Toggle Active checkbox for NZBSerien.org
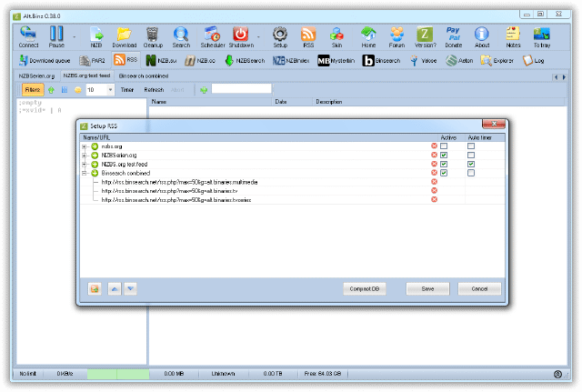The height and width of the screenshot is (392, 582). pyautogui.click(x=444, y=155)
